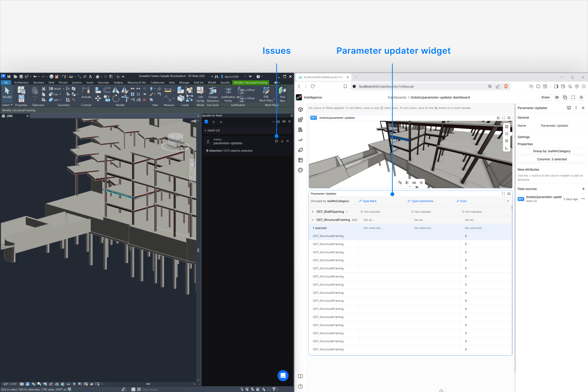The height and width of the screenshot is (392, 588).
Task: Click Revit horizontal view scrollbar thumb
Action: (148, 384)
